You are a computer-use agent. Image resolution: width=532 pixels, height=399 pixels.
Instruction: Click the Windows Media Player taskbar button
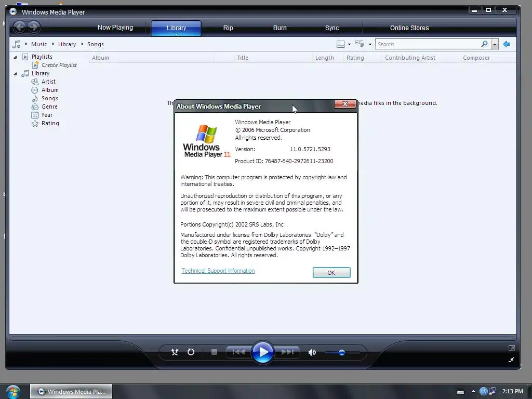point(71,392)
